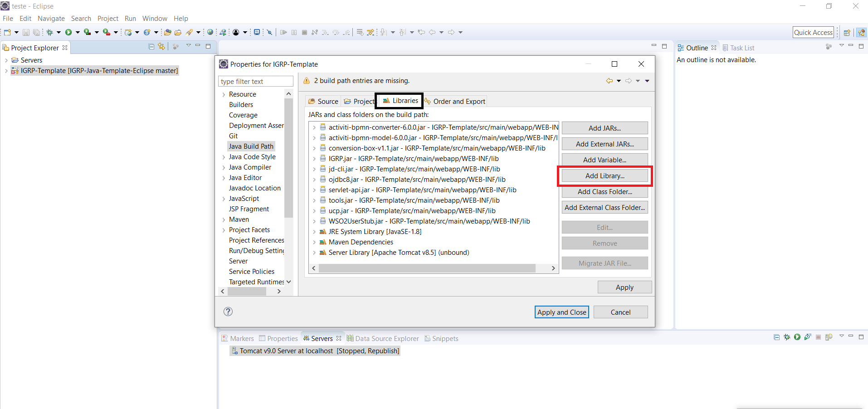Open the dialog view menu dropdown arrow
868x409 pixels.
pos(647,81)
